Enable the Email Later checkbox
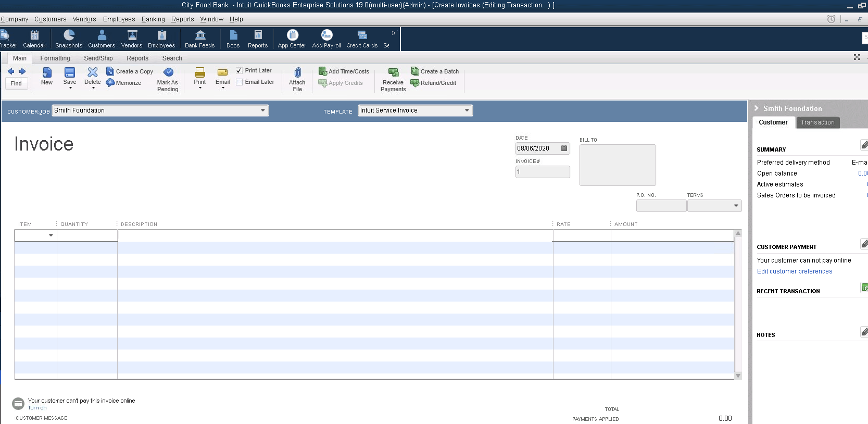Screen dimensions: 868x424 [x=240, y=82]
